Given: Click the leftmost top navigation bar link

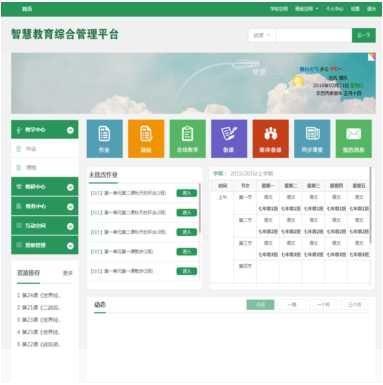Looking at the screenshot, I should 27,9.
